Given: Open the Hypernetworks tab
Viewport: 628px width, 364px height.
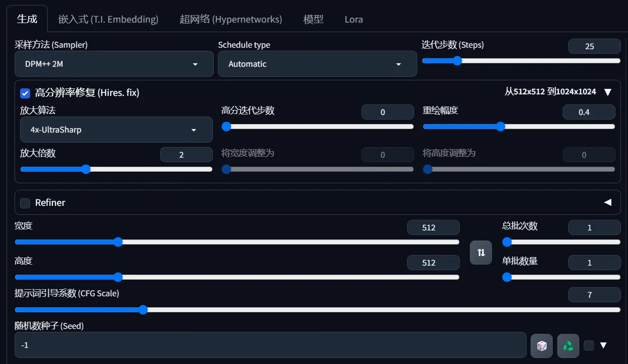Looking at the screenshot, I should coord(231,20).
